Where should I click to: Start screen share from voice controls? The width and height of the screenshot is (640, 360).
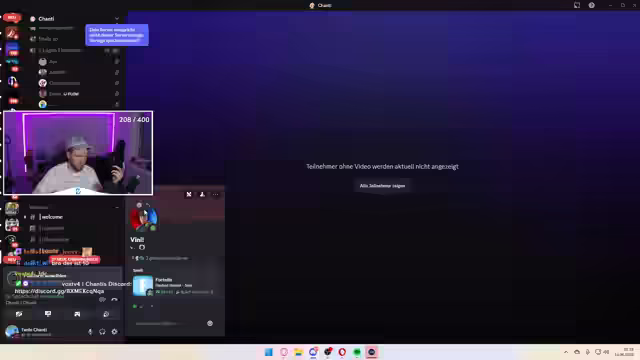pos(48,314)
